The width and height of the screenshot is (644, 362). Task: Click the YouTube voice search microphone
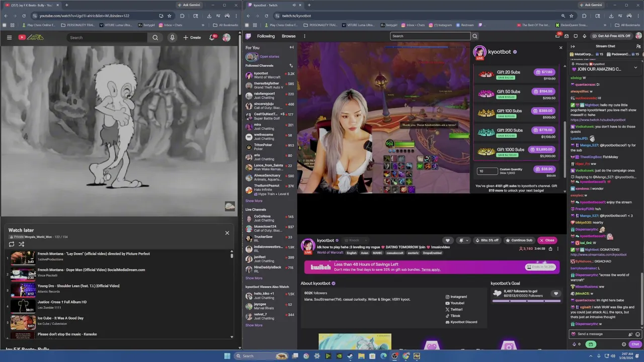[172, 37]
